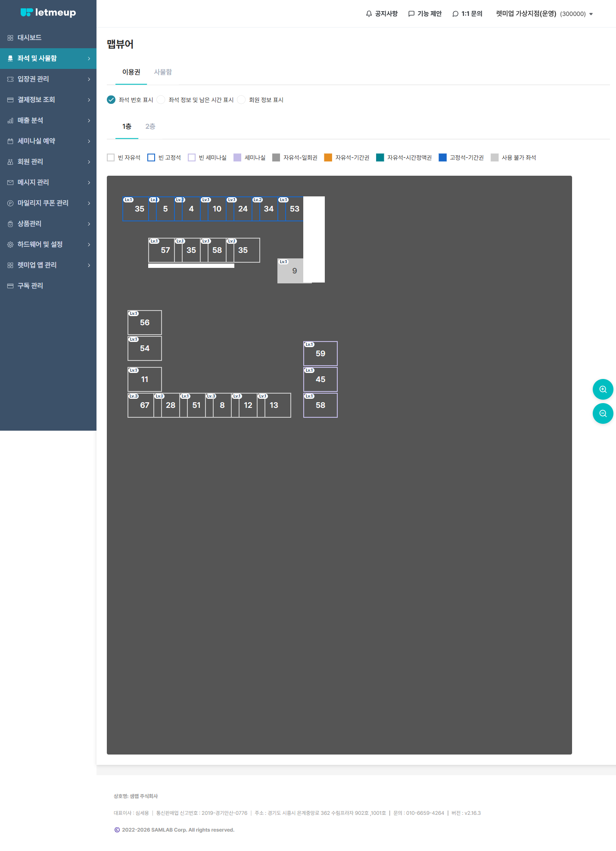Open the 회원 관리 menu item
616x851 pixels.
(x=48, y=162)
